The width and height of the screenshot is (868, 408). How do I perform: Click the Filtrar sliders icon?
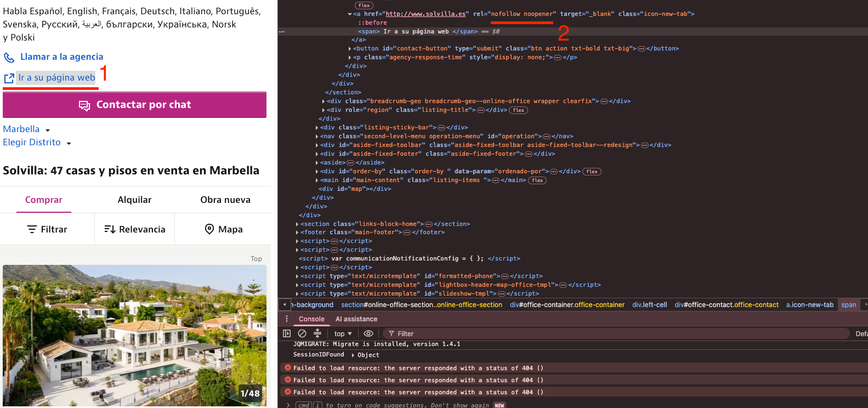(32, 229)
